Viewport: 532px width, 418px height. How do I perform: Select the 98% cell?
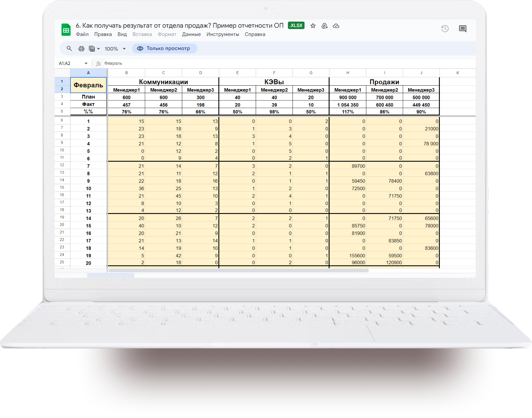tap(274, 112)
